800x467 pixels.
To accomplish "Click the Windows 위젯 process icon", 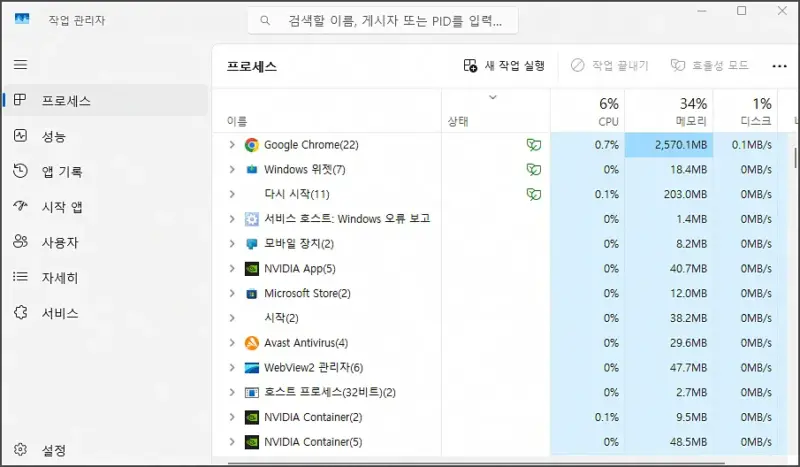I will point(252,169).
